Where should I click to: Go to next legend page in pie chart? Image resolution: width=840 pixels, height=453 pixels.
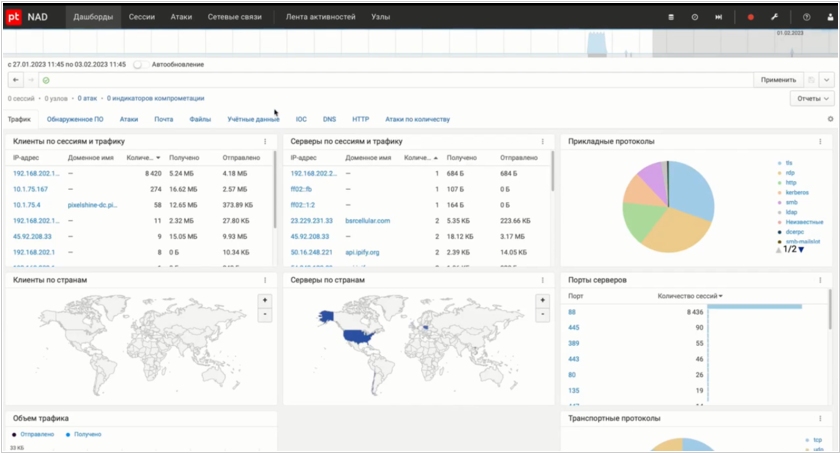pyautogui.click(x=800, y=249)
